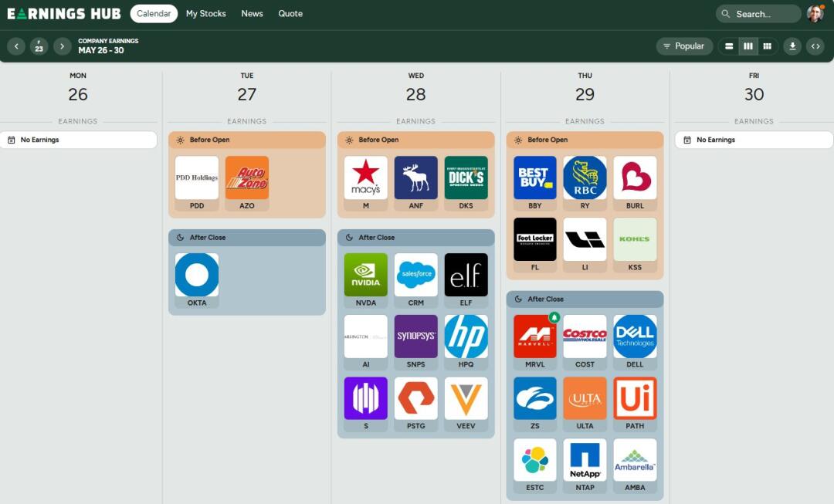The width and height of the screenshot is (834, 504).
Task: Open the OKTA stock tile
Action: pyautogui.click(x=197, y=281)
